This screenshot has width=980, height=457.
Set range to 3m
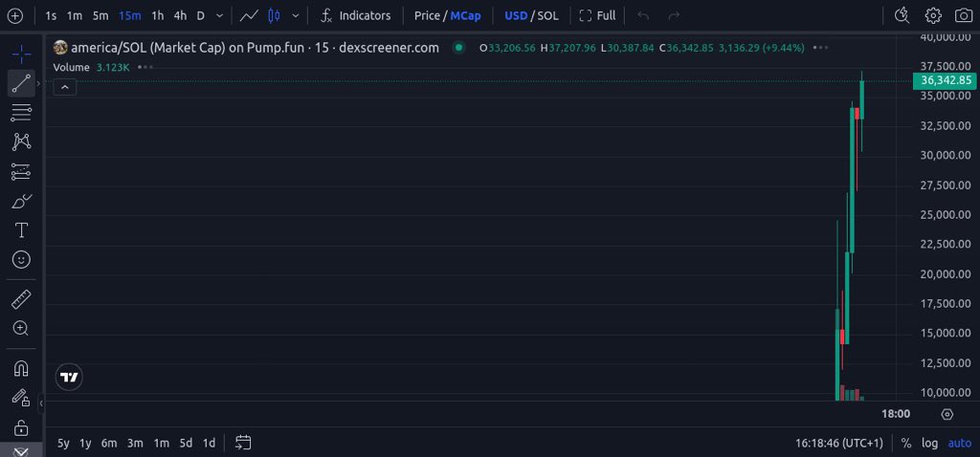click(x=135, y=444)
